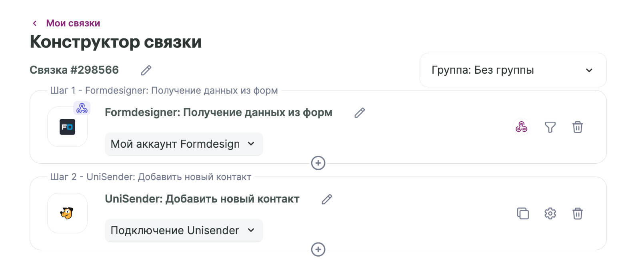Rename the Formdesigner step with pencil icon
The width and height of the screenshot is (644, 277).
[360, 113]
